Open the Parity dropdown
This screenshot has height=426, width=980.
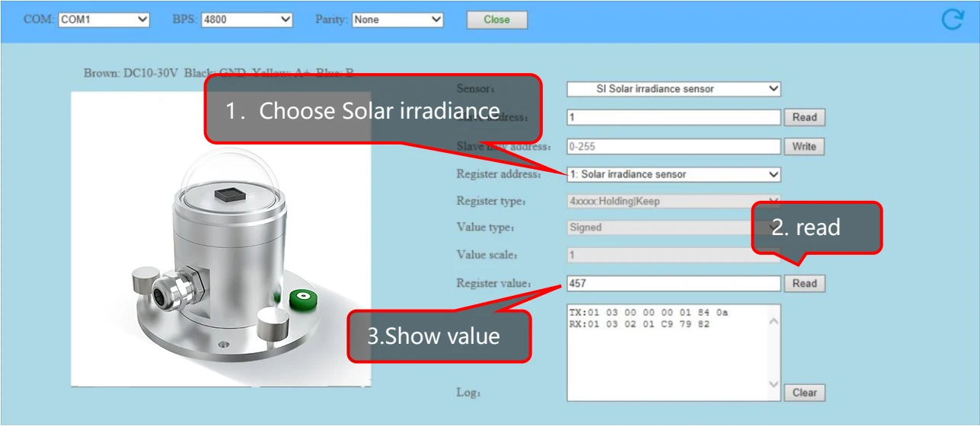[x=397, y=20]
